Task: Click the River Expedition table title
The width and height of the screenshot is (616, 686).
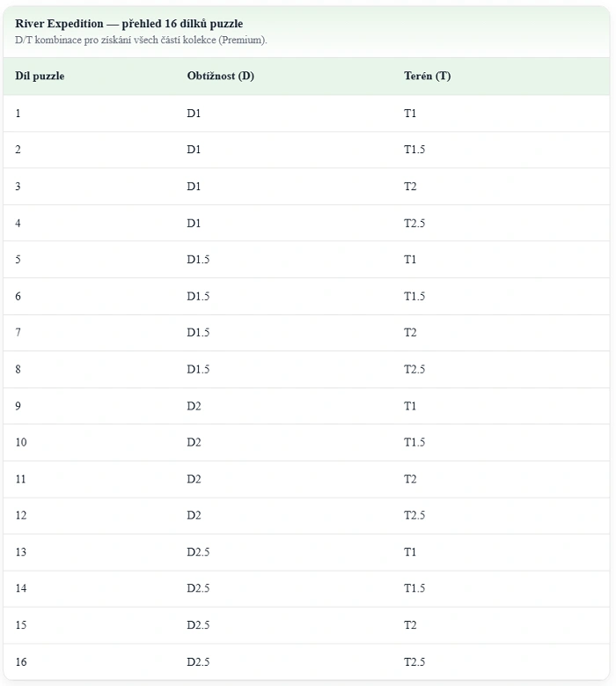Action: [129, 24]
